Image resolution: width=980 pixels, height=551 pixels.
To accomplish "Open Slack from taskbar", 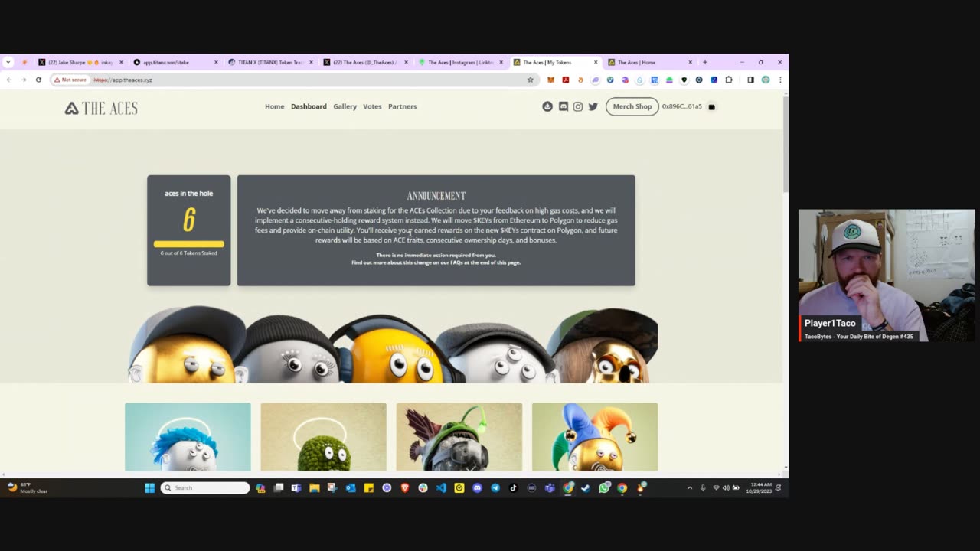I will 423,487.
